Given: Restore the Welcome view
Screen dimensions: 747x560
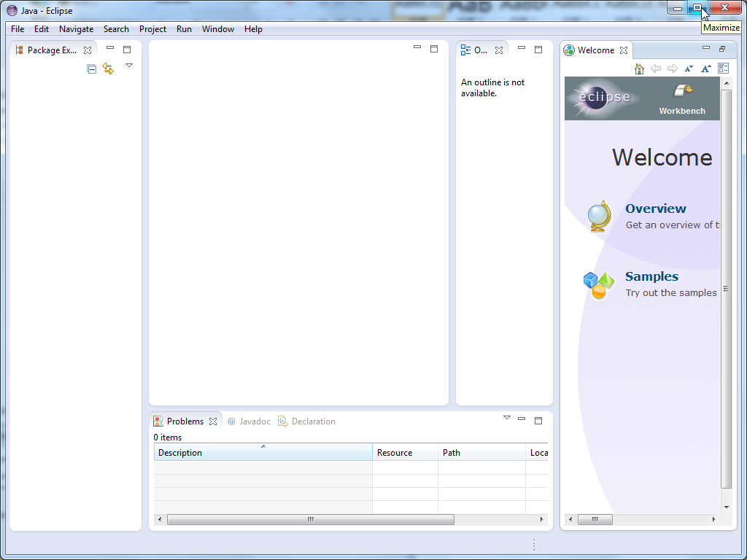Looking at the screenshot, I should point(722,49).
